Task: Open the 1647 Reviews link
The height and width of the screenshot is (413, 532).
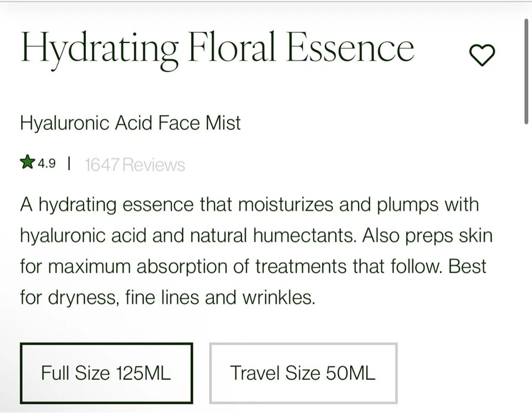Action: [135, 164]
